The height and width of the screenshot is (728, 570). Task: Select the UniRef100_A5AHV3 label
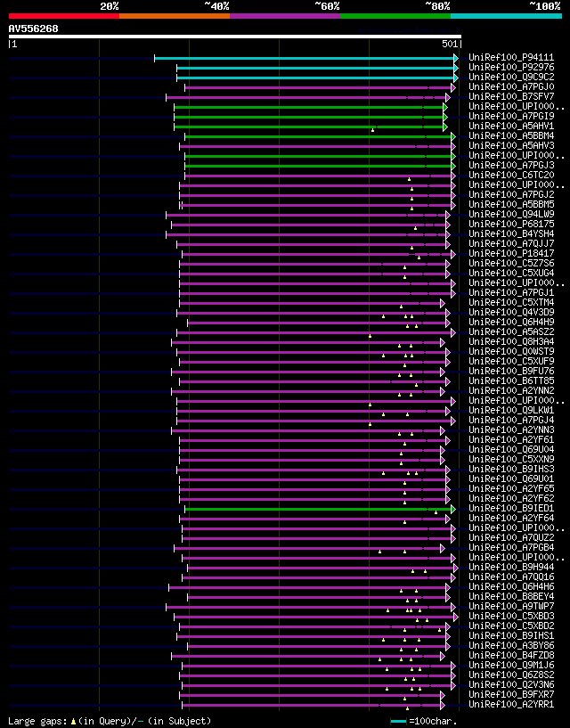511,146
